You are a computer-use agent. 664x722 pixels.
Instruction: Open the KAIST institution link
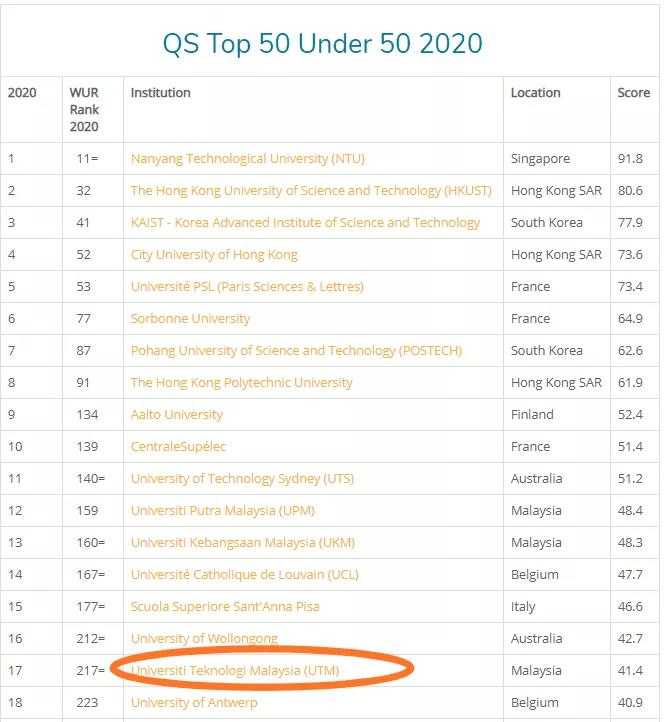point(305,223)
